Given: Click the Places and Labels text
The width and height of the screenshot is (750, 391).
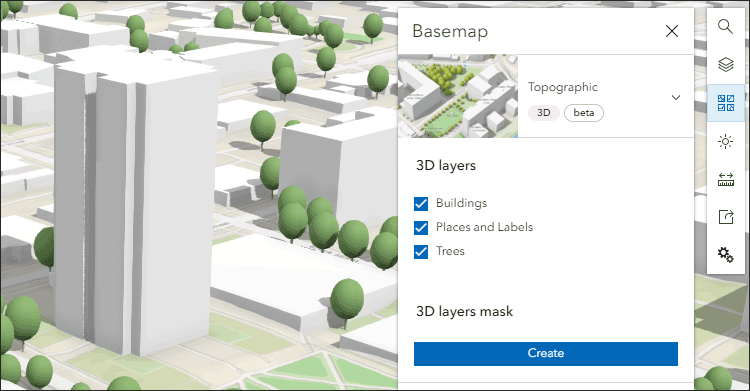Looking at the screenshot, I should coord(484,227).
